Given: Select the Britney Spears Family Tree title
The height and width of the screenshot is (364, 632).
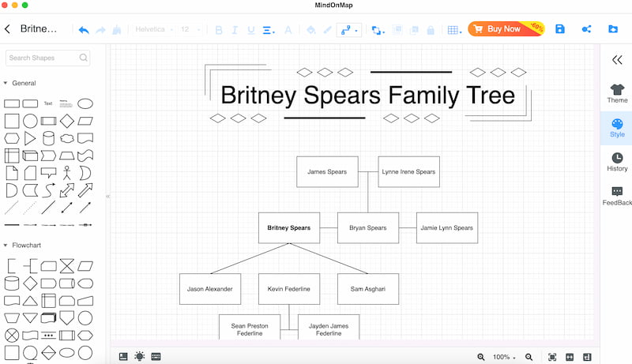Looking at the screenshot, I should pos(368,96).
